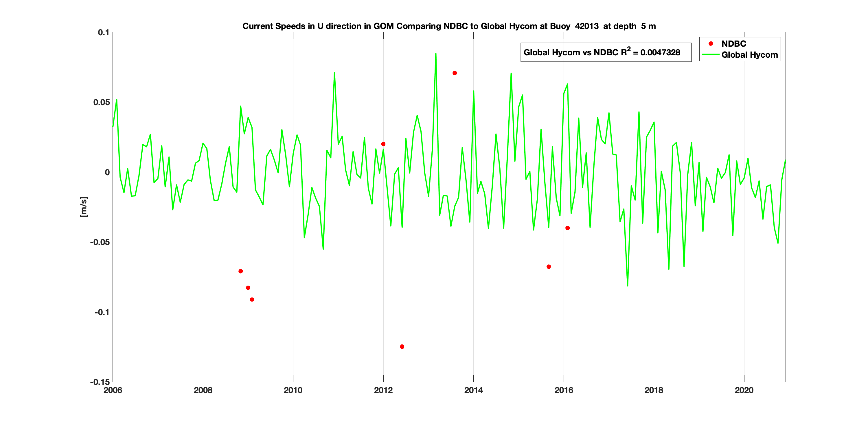This screenshot has width=868, height=429.
Task: Click the red NDBC point near -0.068 before 2016
Action: [x=549, y=266]
